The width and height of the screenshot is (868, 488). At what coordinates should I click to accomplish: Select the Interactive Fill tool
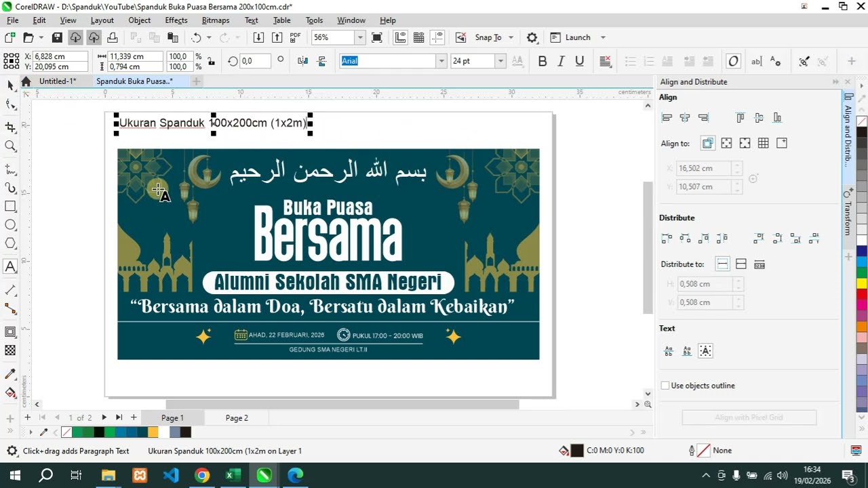10,392
